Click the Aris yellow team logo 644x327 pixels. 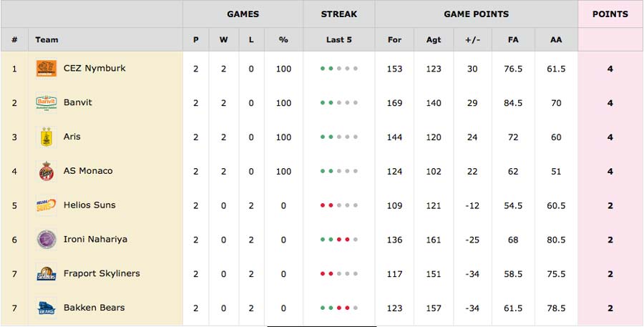pos(47,137)
